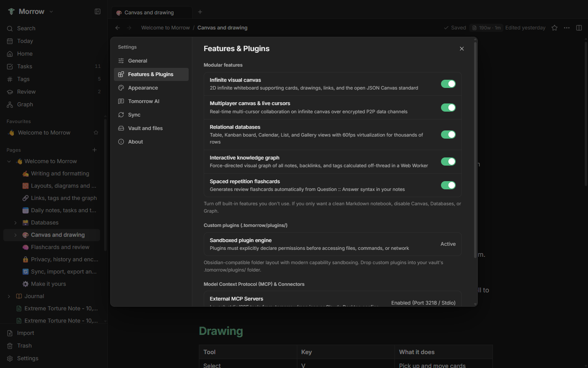This screenshot has height=368, width=588.
Task: Switch off Spaced repetition flashcards
Action: point(448,185)
